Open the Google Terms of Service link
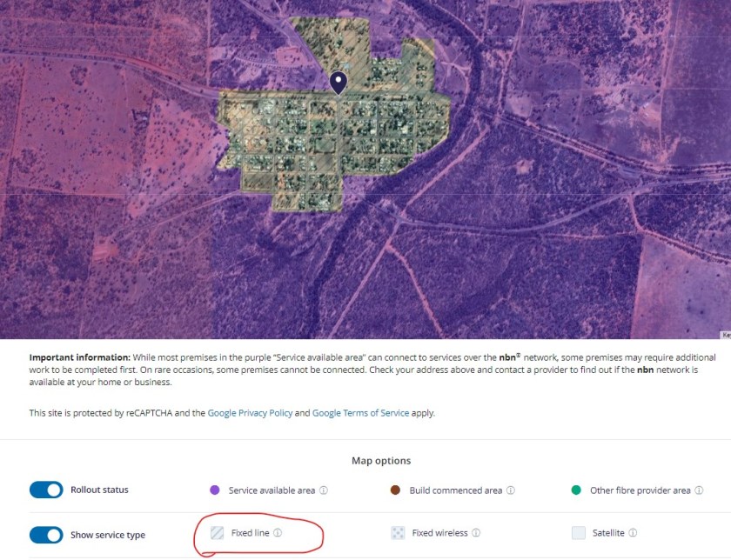 pyautogui.click(x=360, y=413)
